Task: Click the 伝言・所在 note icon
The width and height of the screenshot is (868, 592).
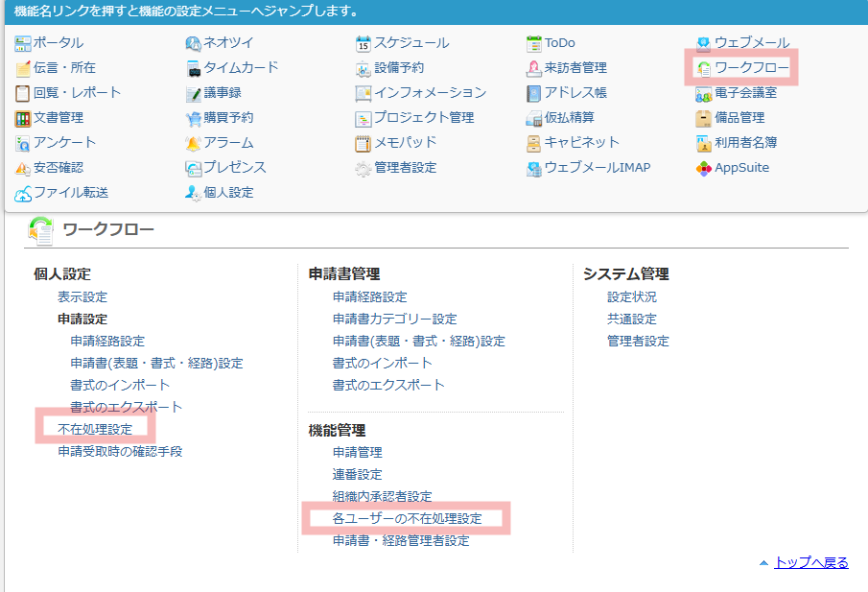Action: tap(23, 68)
